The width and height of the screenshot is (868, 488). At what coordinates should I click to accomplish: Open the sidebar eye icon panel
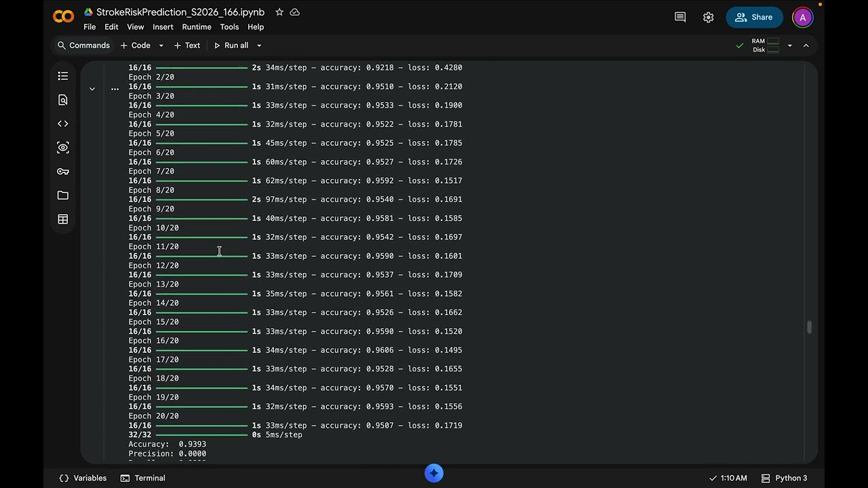[63, 147]
